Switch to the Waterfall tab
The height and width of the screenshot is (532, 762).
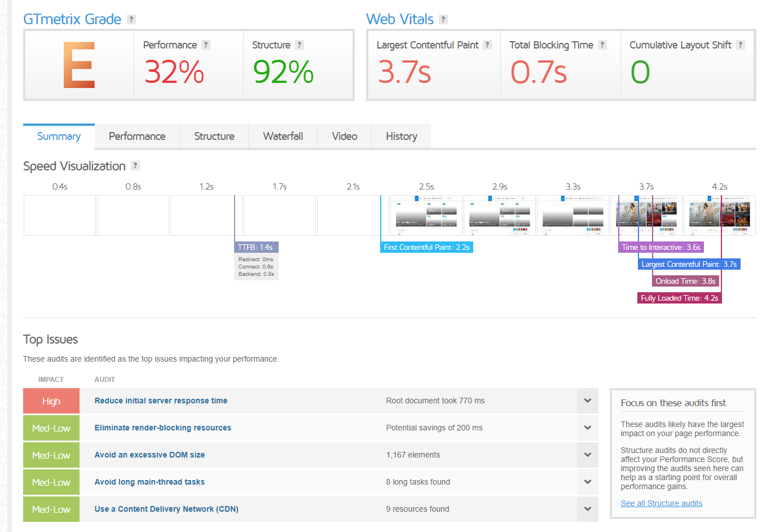[x=283, y=136]
